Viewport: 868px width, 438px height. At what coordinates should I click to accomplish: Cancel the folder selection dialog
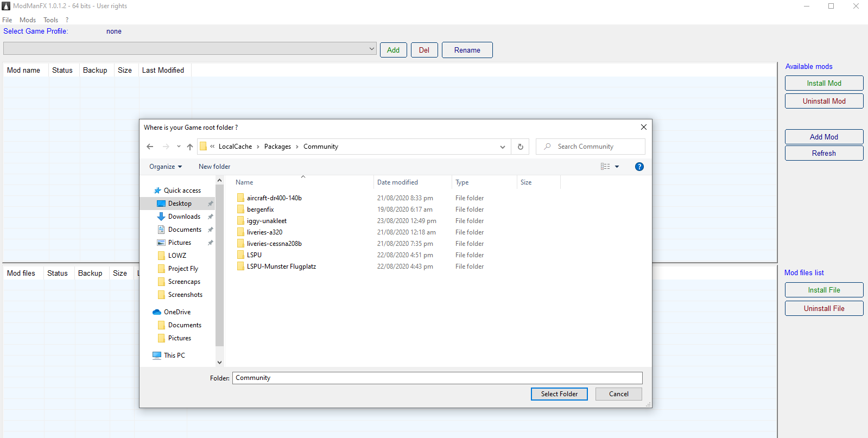618,394
